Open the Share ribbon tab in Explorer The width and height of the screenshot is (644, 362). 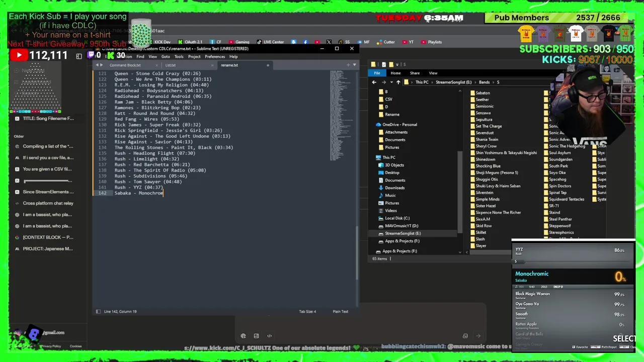click(x=415, y=73)
